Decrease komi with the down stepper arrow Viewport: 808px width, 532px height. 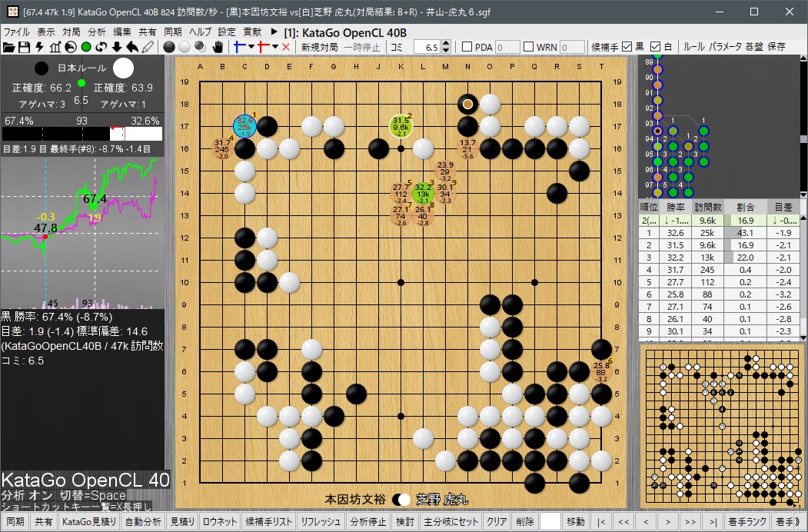(x=446, y=51)
